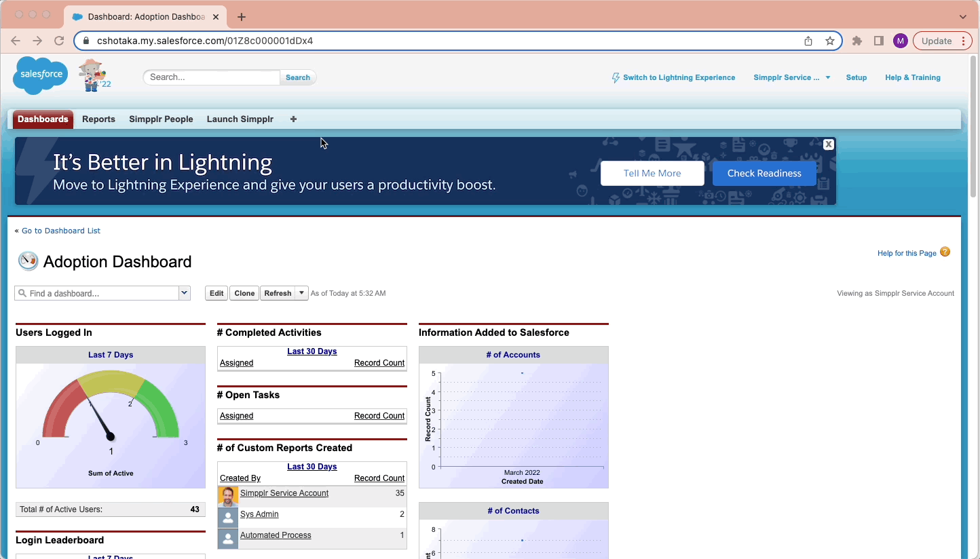The height and width of the screenshot is (559, 980).
Task: Click the # of Accounts line chart
Action: pos(514,425)
